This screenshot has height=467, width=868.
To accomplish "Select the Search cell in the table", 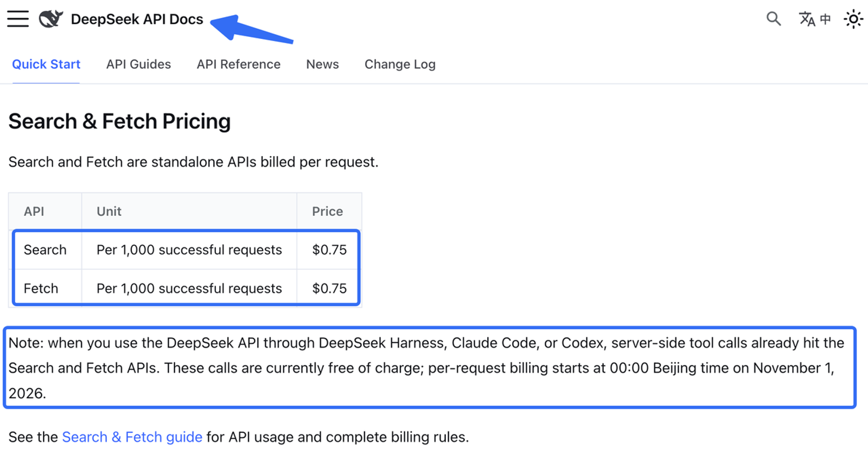I will coord(45,250).
